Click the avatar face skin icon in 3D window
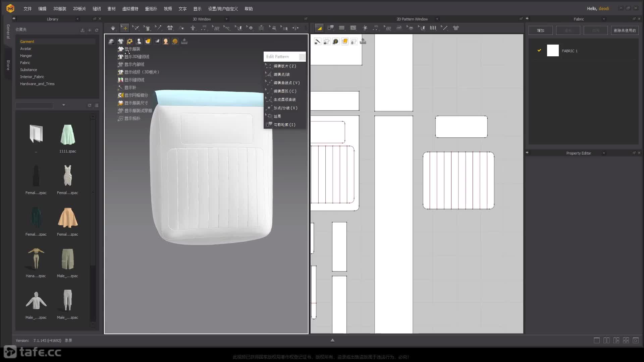 pos(166,42)
